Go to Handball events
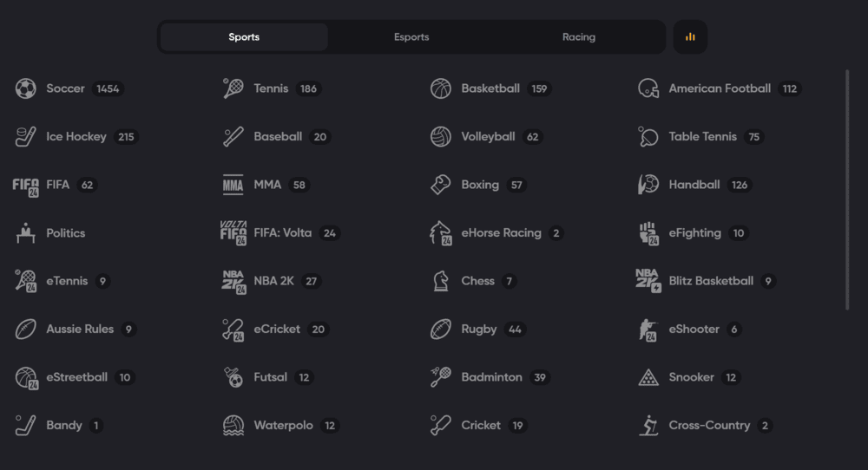This screenshot has height=470, width=868. [694, 185]
